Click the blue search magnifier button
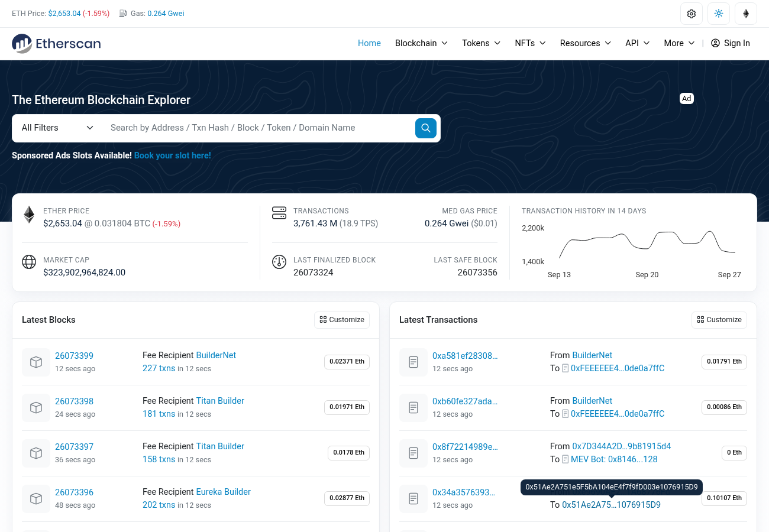The width and height of the screenshot is (769, 532). coord(426,128)
